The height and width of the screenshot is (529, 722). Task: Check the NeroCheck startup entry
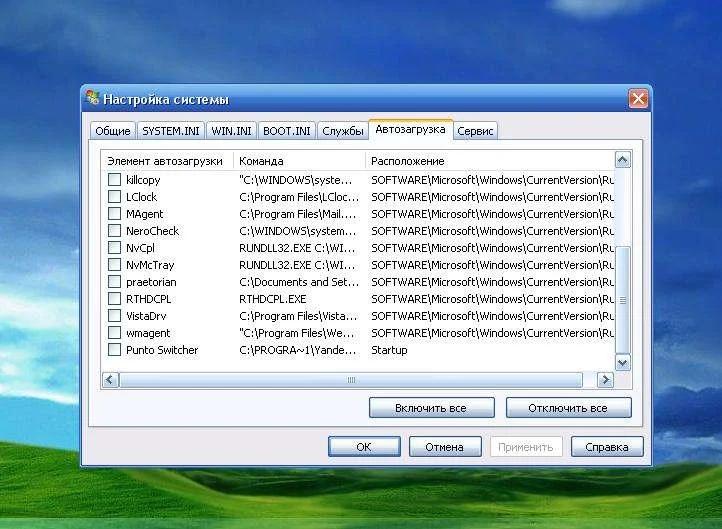114,231
